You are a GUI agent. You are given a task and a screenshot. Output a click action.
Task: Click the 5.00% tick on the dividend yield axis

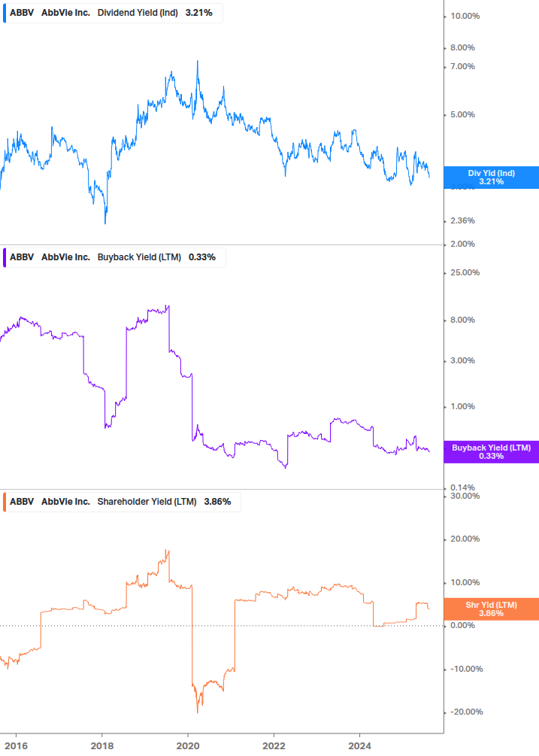click(462, 115)
